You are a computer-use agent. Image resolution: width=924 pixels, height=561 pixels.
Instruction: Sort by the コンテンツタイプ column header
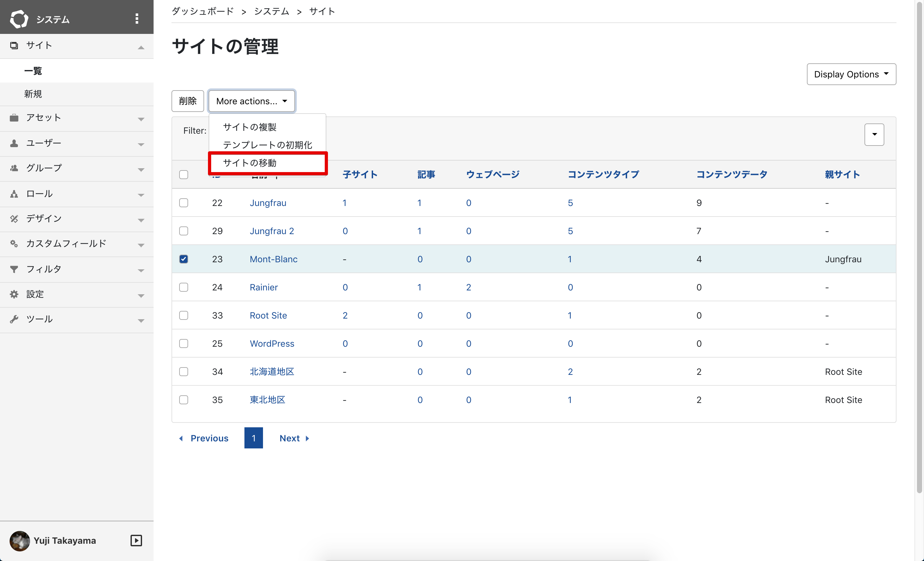[603, 174]
